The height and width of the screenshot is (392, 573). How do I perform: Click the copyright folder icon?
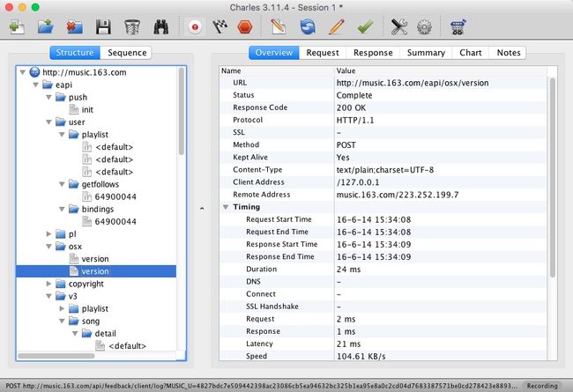click(61, 284)
